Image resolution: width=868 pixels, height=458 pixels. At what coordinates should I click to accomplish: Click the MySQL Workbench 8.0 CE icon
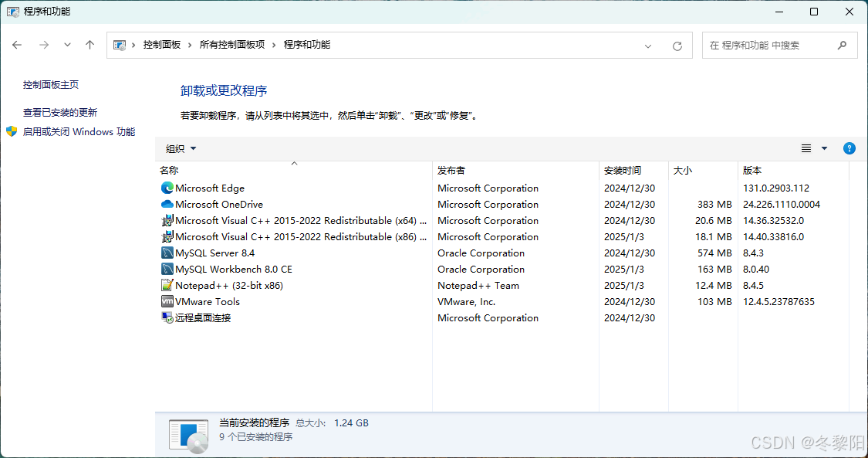[x=167, y=269]
